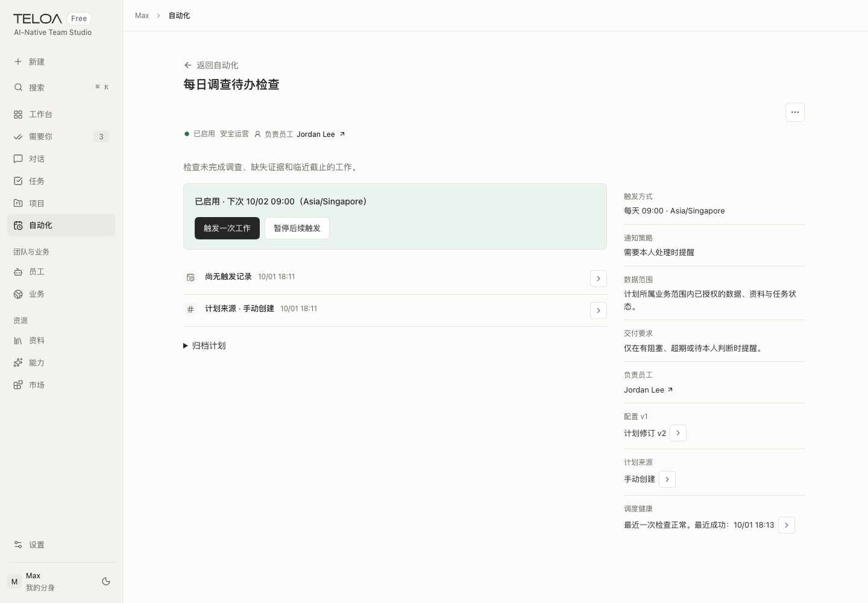Viewport: 868px width, 603px height.
Task: Open 任务 from the sidebar
Action: coord(61,181)
